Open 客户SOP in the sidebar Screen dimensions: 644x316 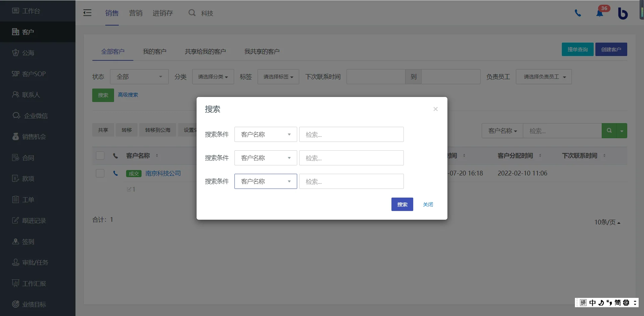[38, 74]
